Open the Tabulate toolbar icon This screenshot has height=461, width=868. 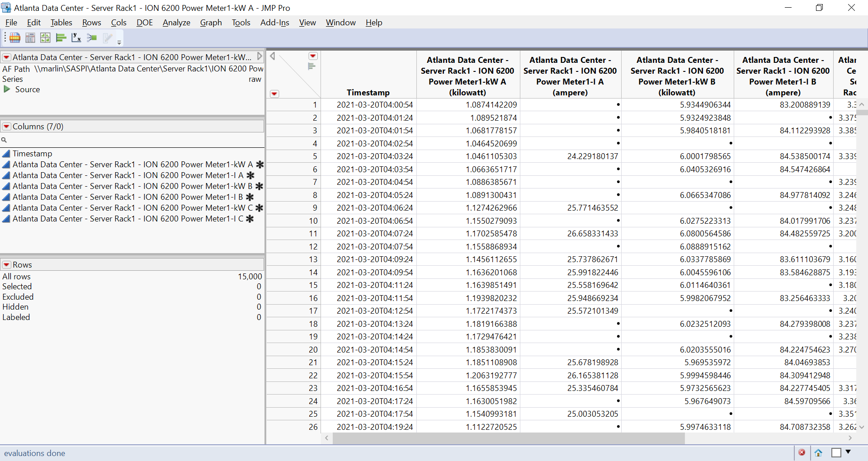click(x=30, y=38)
